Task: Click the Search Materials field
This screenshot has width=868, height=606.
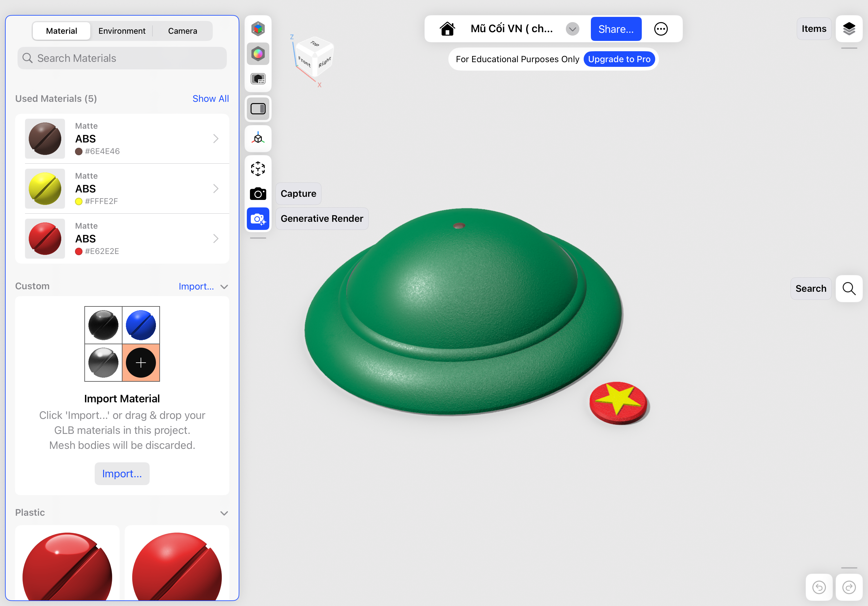Action: click(x=122, y=58)
